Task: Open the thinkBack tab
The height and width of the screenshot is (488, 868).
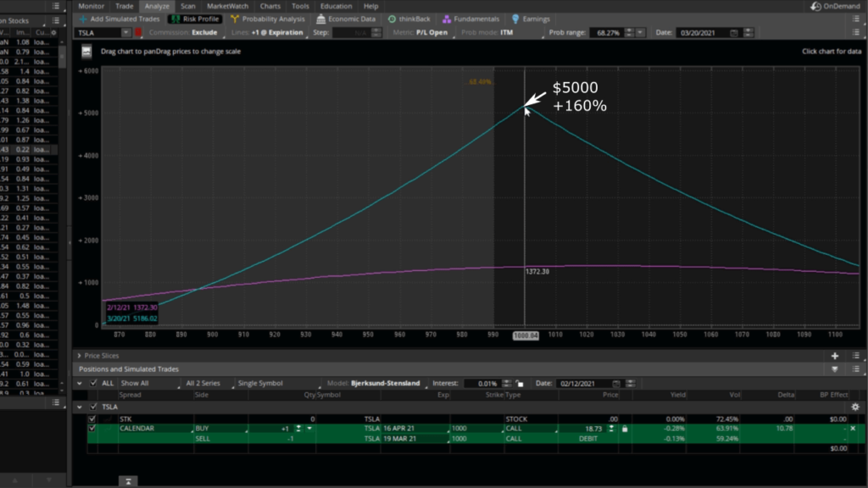Action: (x=409, y=19)
